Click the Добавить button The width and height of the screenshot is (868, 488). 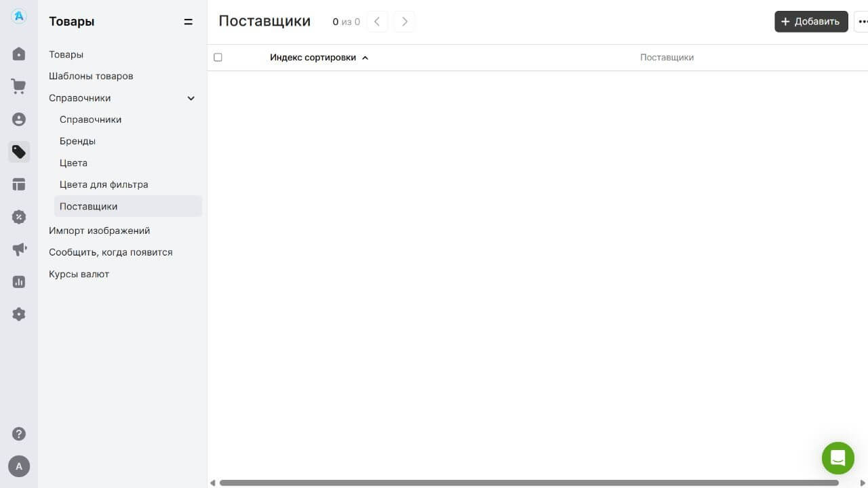coord(811,22)
